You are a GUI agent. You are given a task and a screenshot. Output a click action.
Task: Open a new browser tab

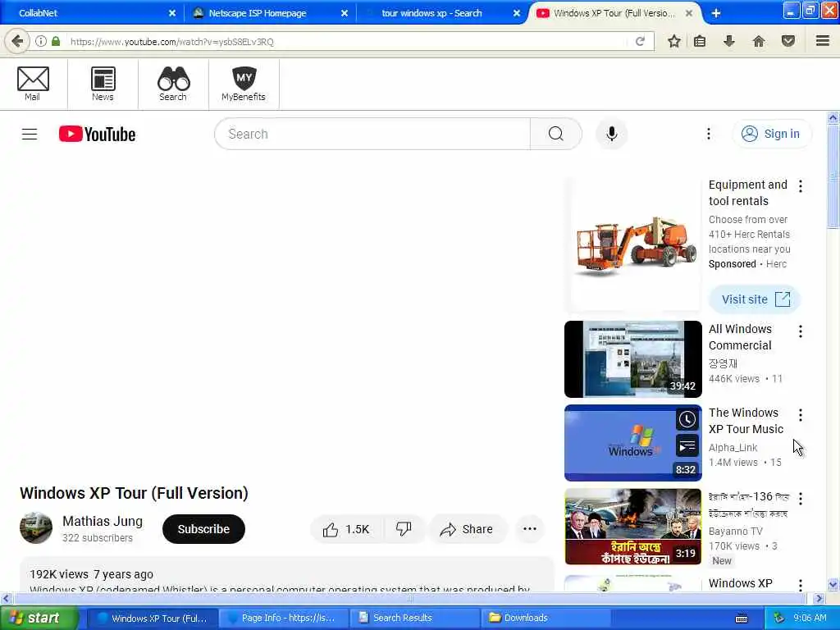[715, 13]
